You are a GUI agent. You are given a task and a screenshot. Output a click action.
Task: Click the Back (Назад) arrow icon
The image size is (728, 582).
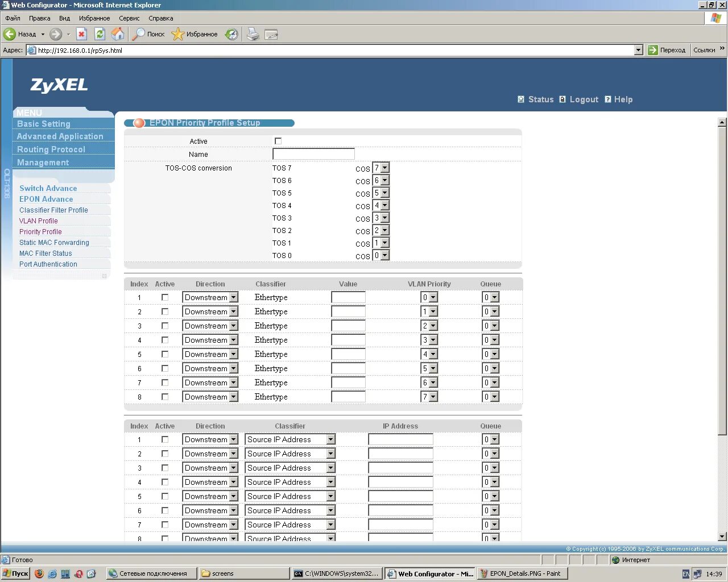coord(10,34)
